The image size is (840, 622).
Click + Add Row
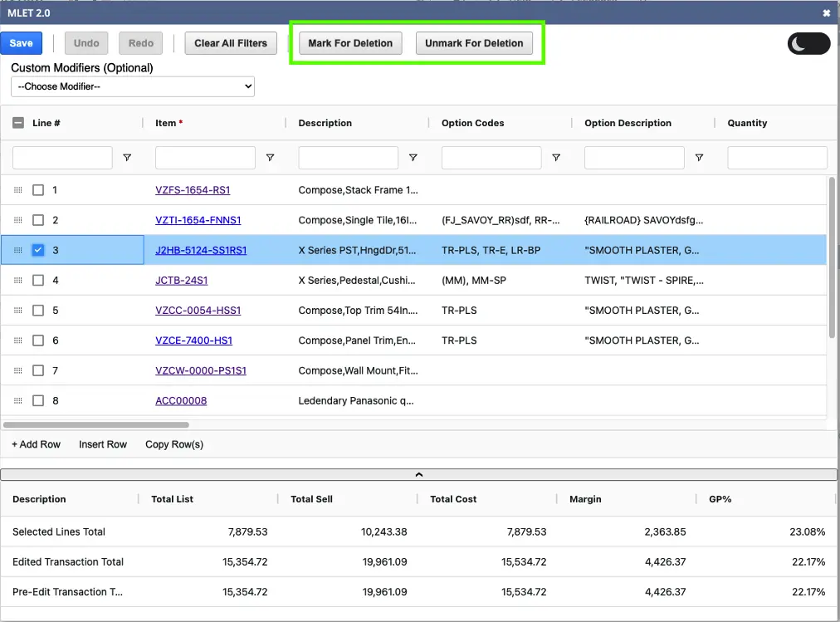36,444
